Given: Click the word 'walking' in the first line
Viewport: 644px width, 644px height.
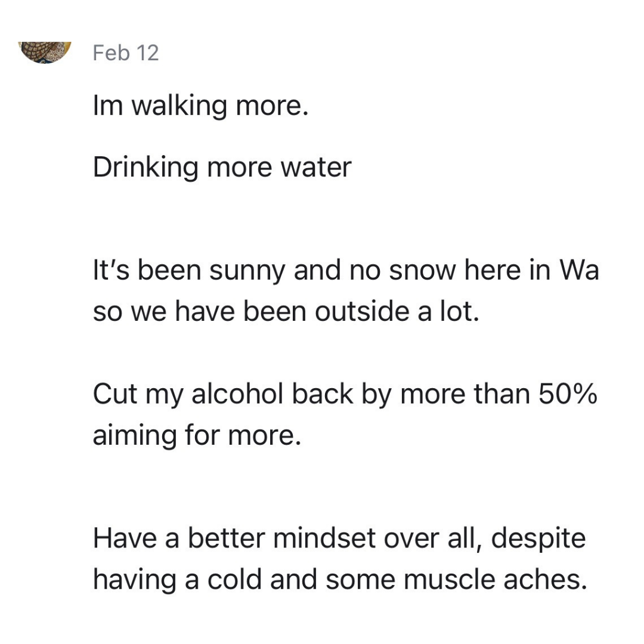Looking at the screenshot, I should click(179, 106).
